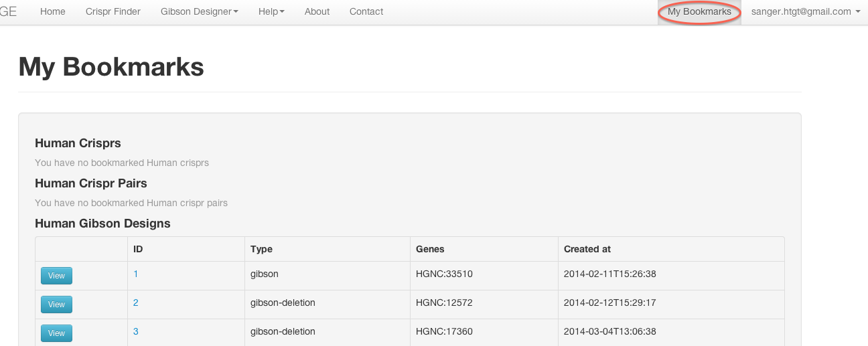
Task: Open the Crispr Finder page
Action: click(x=113, y=11)
